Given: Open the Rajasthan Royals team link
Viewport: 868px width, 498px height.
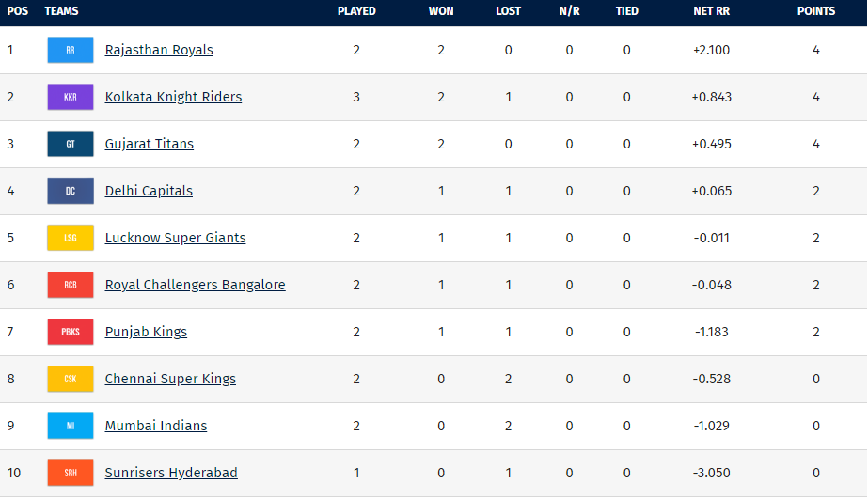Looking at the screenshot, I should (x=159, y=50).
